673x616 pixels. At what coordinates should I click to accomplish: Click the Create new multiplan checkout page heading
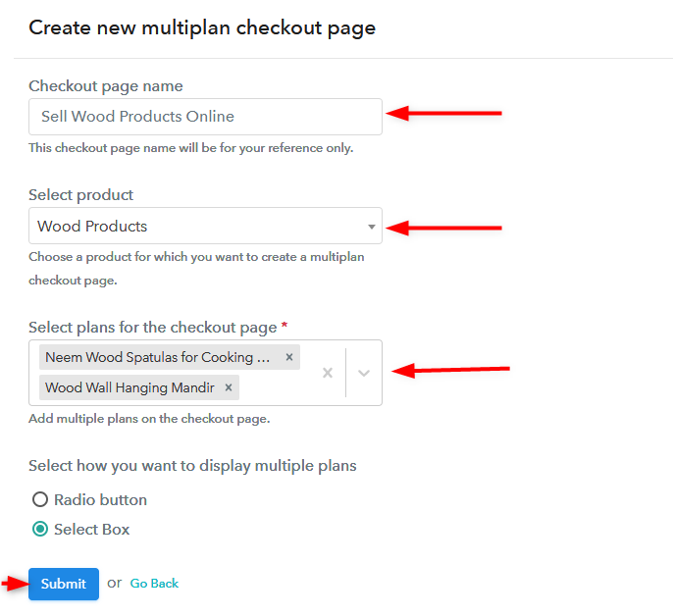point(202,28)
